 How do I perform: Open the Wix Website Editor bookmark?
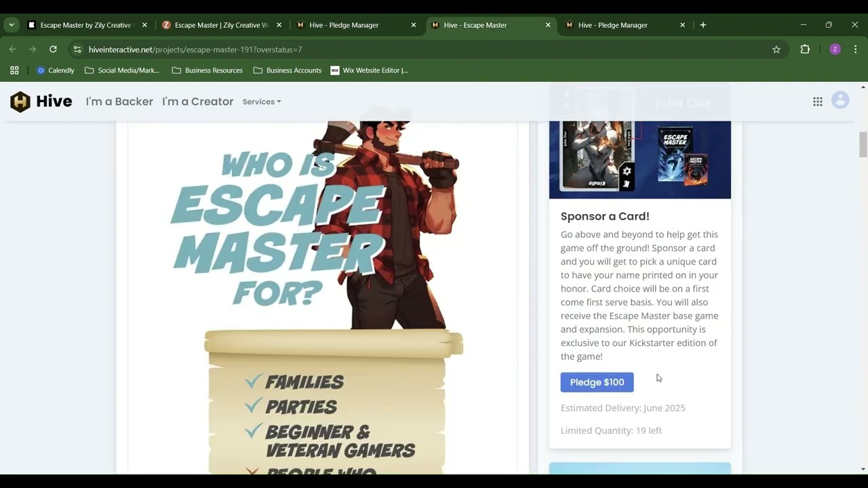tap(370, 70)
